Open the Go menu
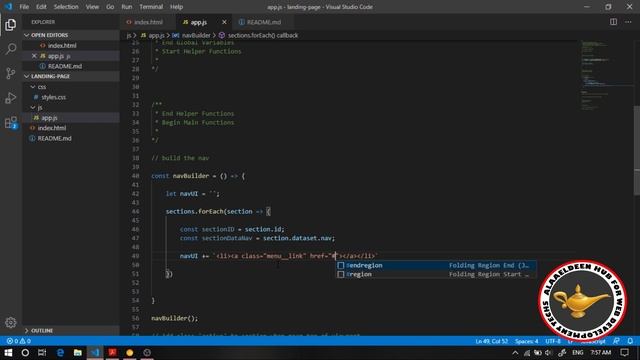The image size is (640, 360). pos(110,7)
